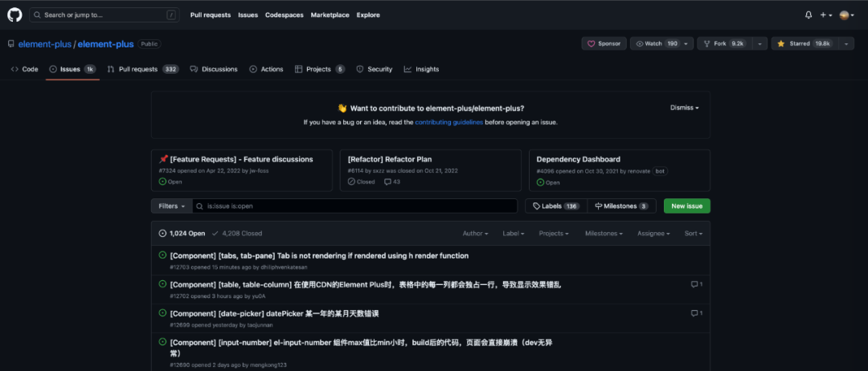
Task: Click the Starred button
Action: click(x=805, y=43)
